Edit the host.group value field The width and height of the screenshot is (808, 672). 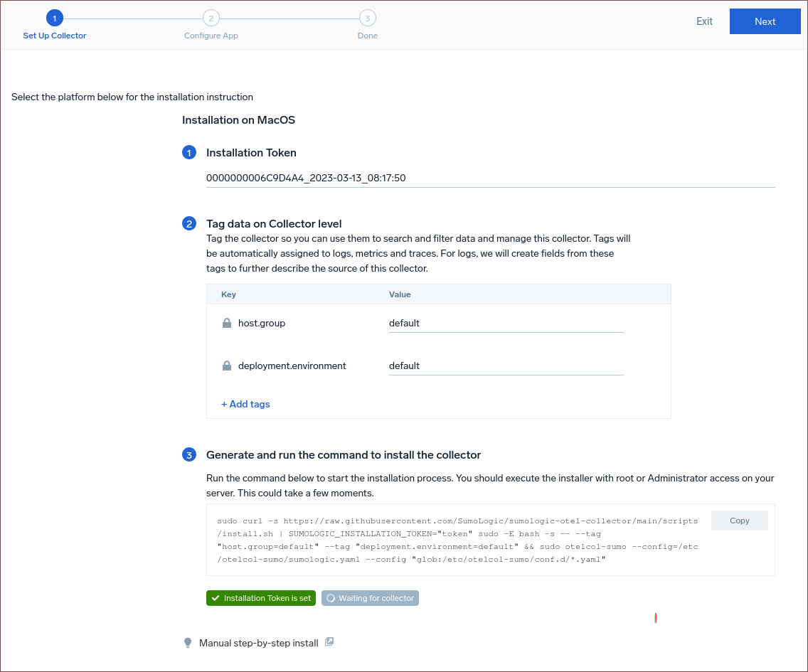[x=506, y=323]
